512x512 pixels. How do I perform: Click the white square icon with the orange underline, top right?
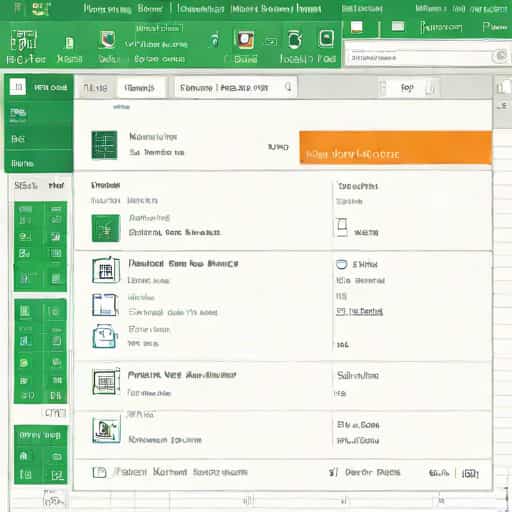(357, 27)
